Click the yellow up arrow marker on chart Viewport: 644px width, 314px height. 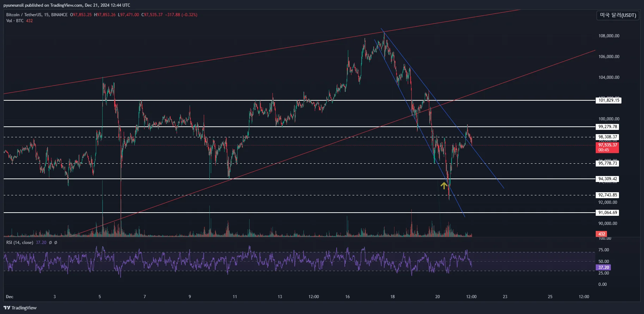(x=444, y=185)
